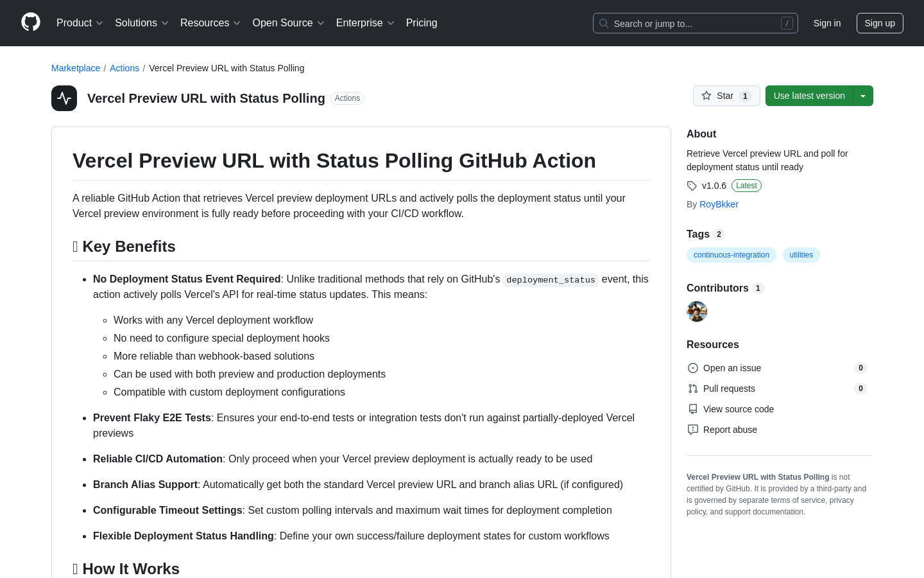The width and height of the screenshot is (924, 578).
Task: Star this action
Action: [726, 96]
